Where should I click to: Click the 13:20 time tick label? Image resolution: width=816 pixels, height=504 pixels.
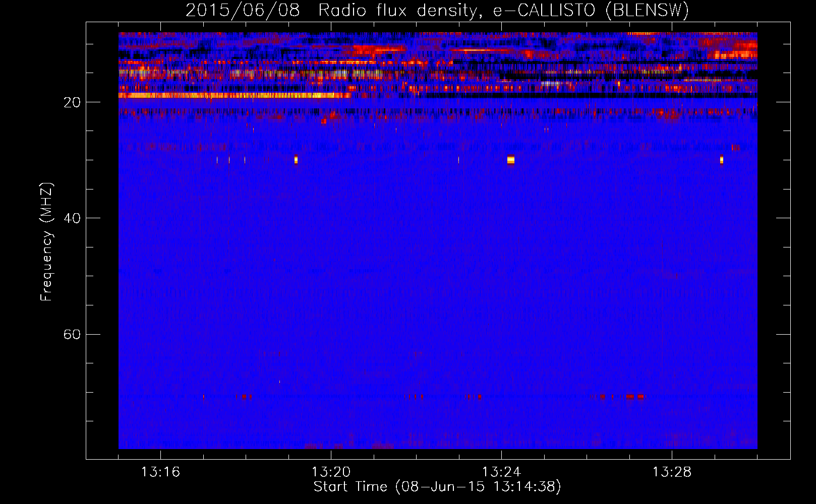pos(331,472)
